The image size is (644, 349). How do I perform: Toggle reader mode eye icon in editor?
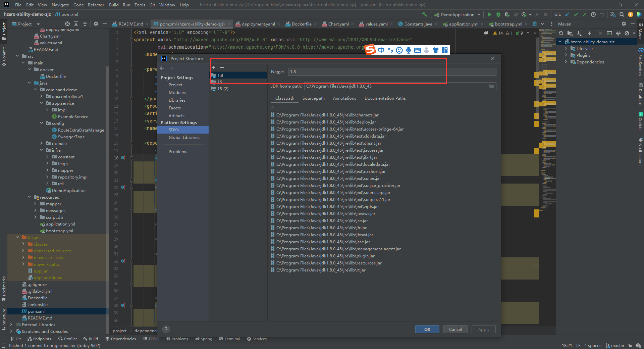(x=486, y=33)
